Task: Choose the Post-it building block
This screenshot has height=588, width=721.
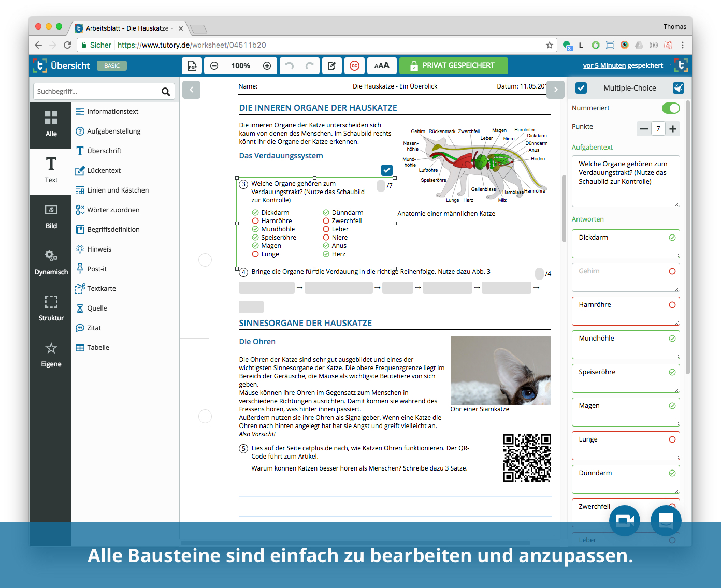Action: pos(91,269)
